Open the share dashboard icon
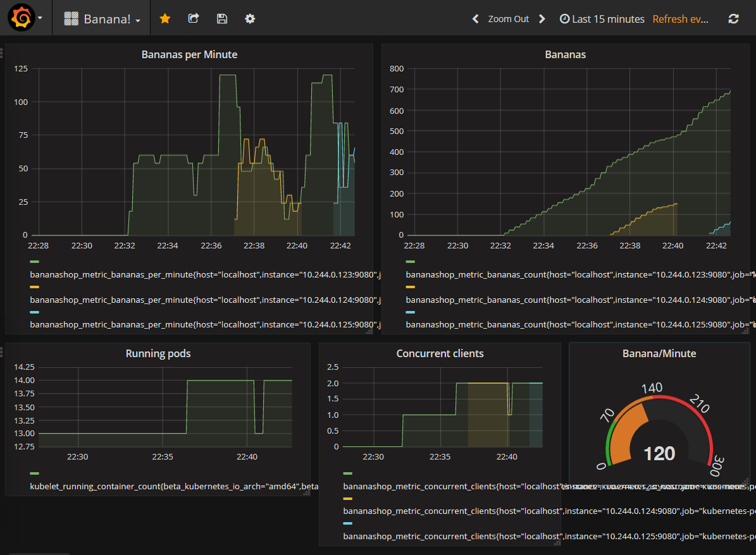This screenshot has width=756, height=555. point(194,19)
